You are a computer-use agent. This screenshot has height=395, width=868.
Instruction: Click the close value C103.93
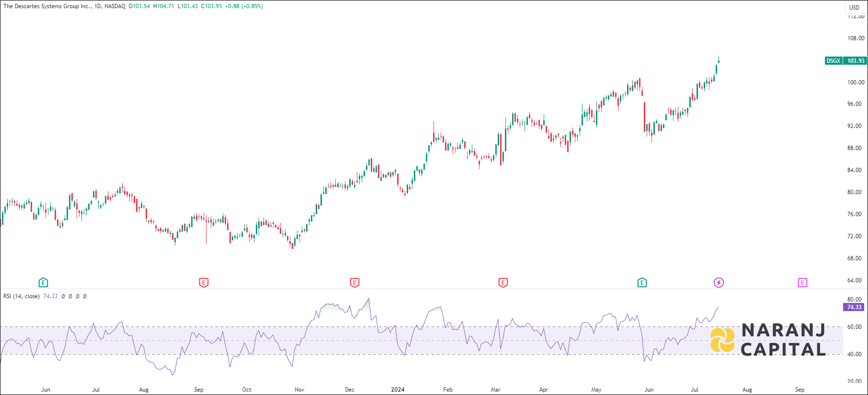pyautogui.click(x=211, y=6)
